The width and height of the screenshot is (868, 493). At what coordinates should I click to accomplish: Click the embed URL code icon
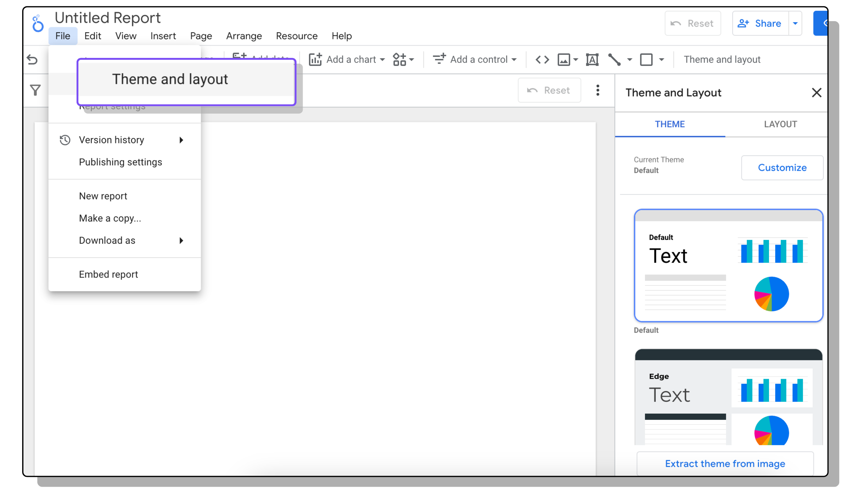[x=542, y=59]
